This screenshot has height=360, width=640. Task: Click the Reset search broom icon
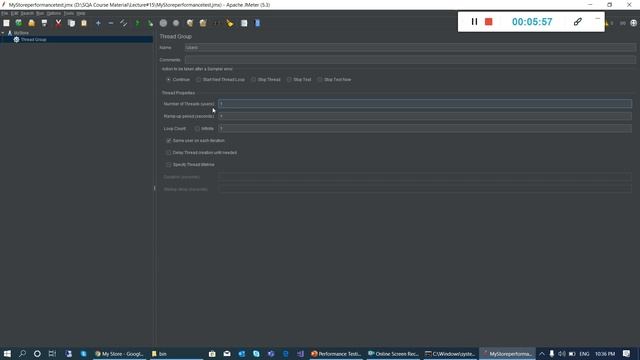click(230, 23)
